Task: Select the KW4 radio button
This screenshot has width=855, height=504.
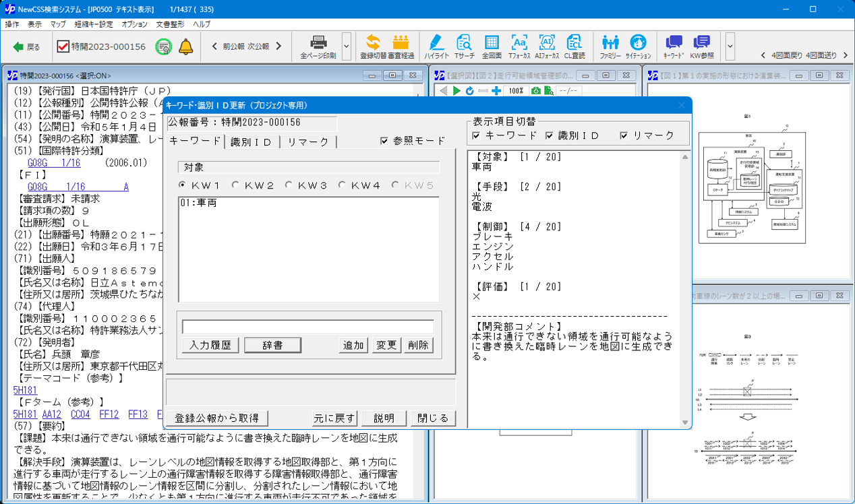Action: pyautogui.click(x=342, y=185)
